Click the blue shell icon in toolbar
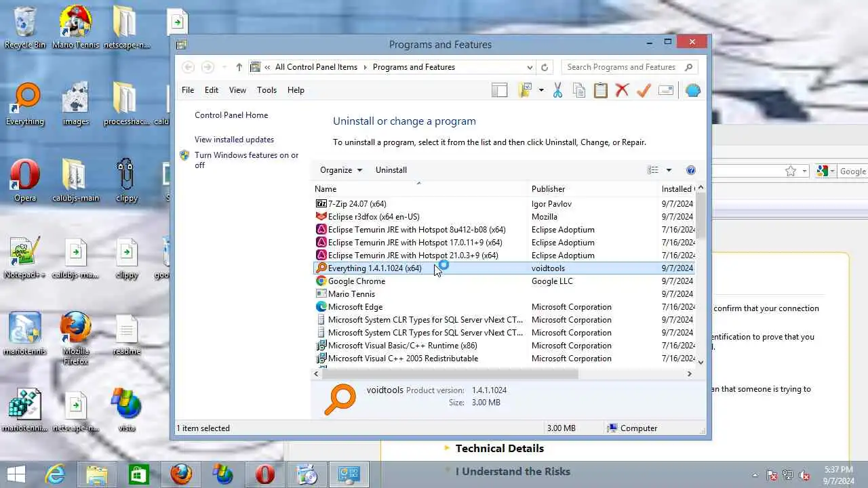Screen dimensions: 868x488 693,90
